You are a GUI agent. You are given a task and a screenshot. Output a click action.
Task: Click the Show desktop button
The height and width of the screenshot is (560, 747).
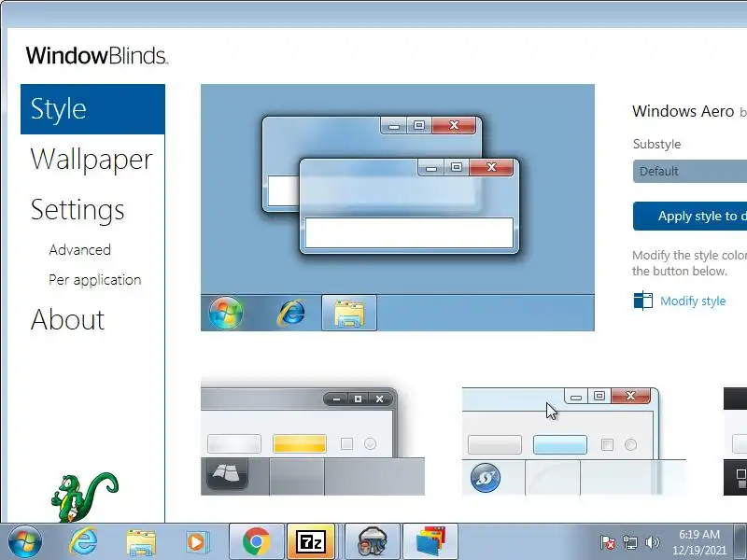pyautogui.click(x=740, y=542)
